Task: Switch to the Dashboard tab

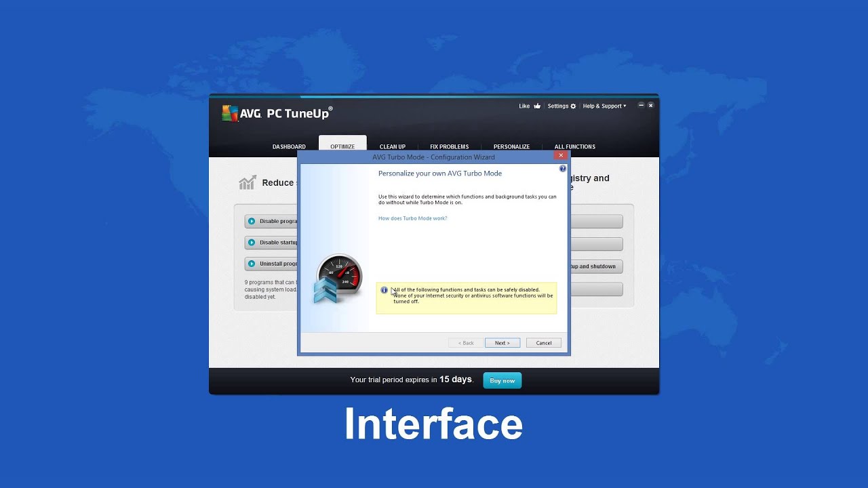Action: (x=289, y=146)
